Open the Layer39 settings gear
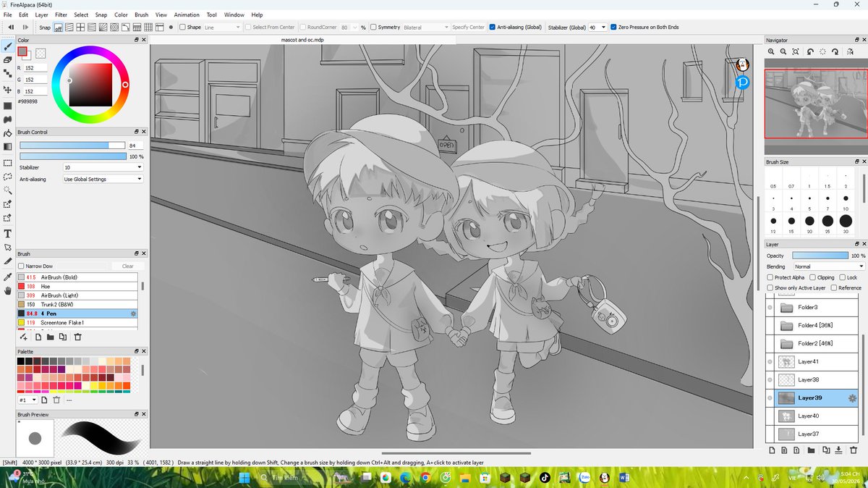 pyautogui.click(x=852, y=398)
